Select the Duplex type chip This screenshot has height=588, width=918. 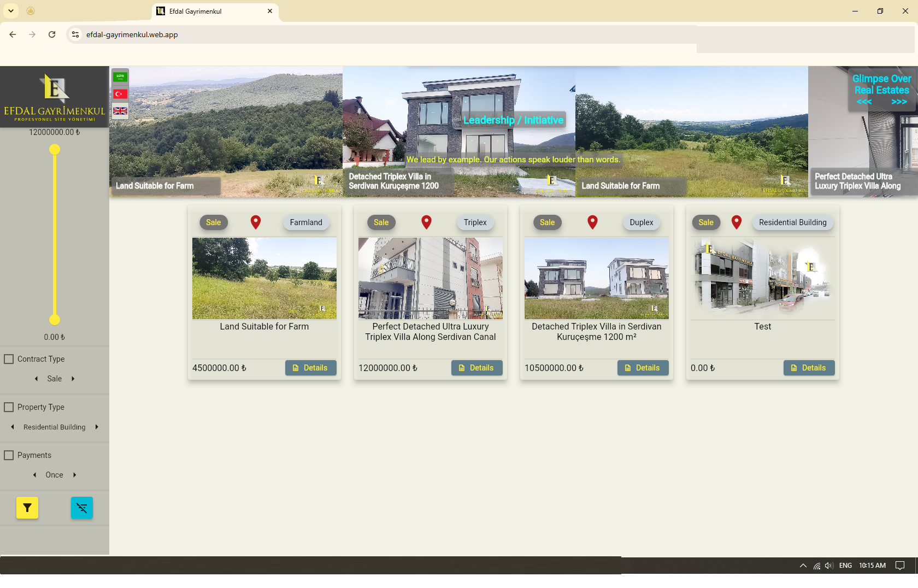point(642,222)
